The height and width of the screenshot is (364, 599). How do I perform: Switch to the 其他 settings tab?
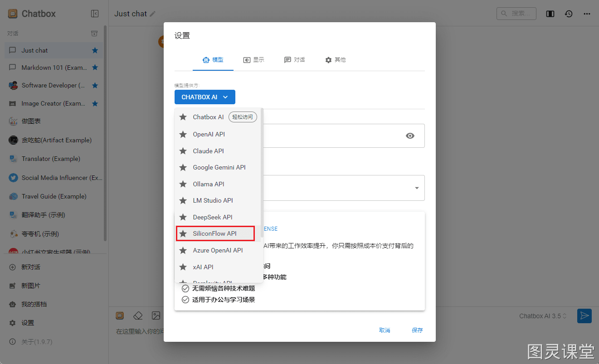pyautogui.click(x=336, y=60)
